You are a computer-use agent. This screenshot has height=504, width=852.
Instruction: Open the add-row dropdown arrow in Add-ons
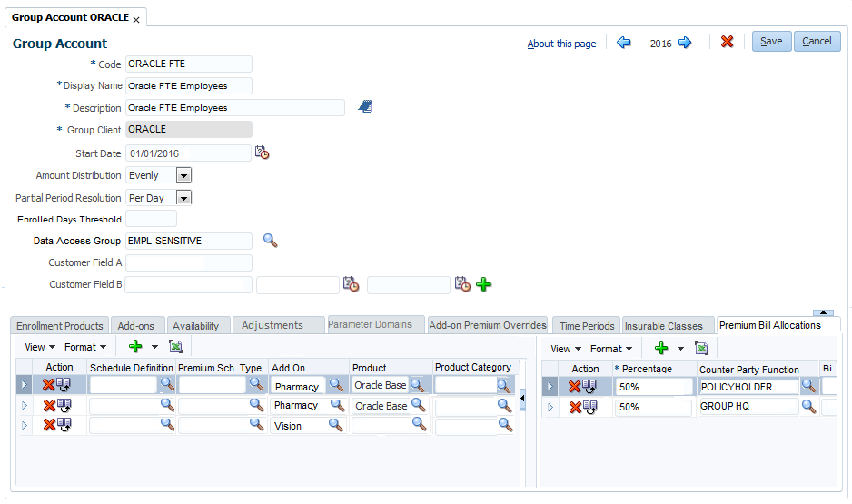(154, 347)
